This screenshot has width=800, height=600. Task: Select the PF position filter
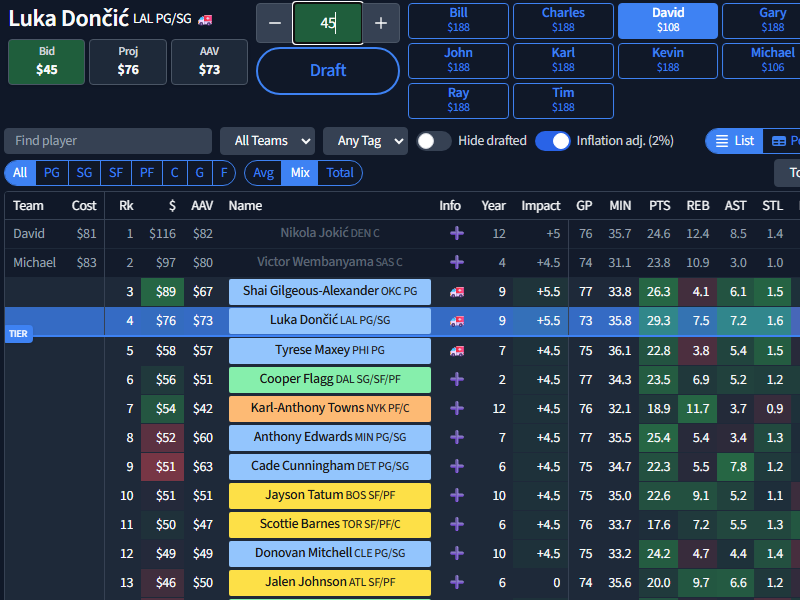tap(147, 172)
